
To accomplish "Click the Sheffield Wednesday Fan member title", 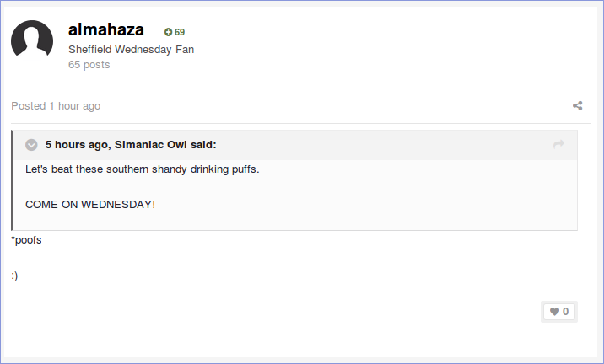I will click(x=132, y=50).
